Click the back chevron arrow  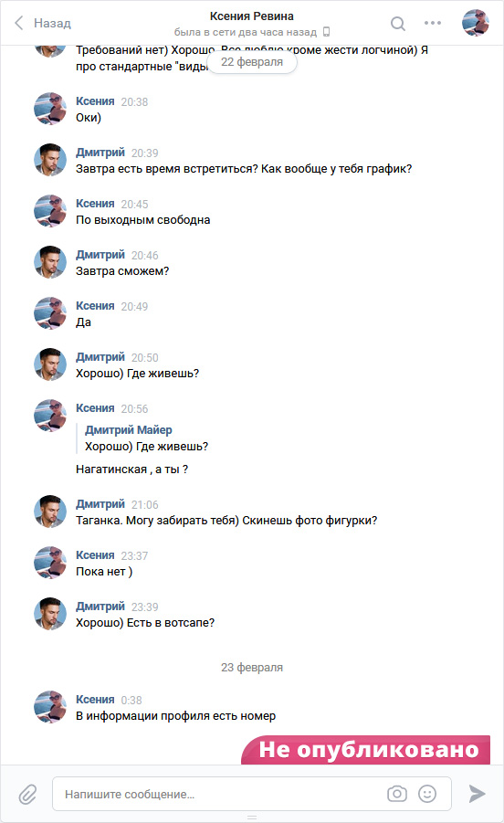click(x=19, y=23)
